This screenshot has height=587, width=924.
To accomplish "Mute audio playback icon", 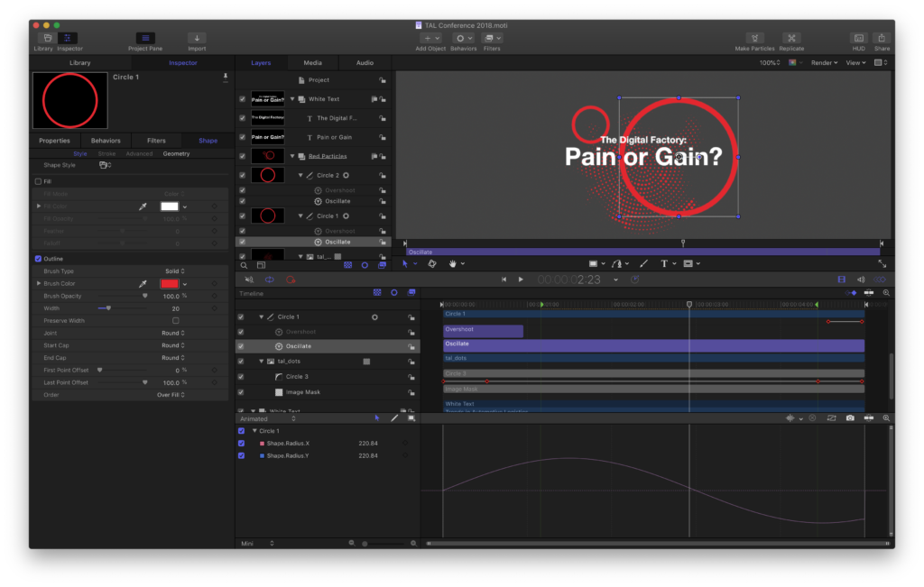I will coord(249,280).
